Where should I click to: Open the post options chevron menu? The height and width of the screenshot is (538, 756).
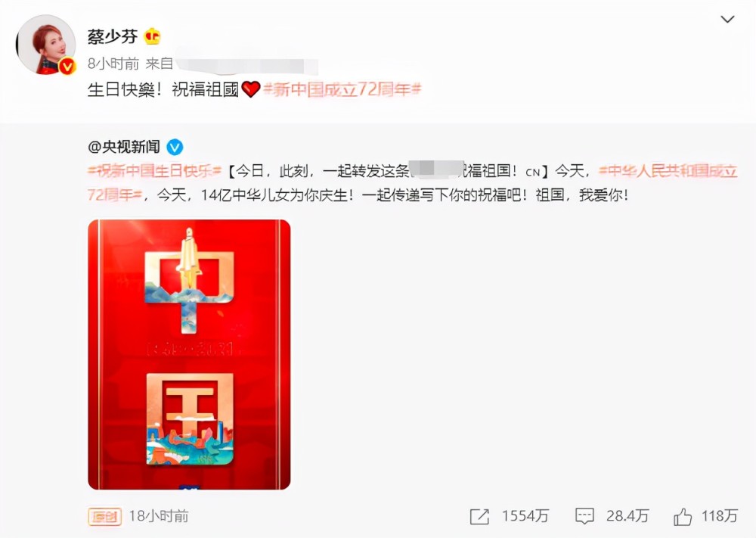click(x=727, y=20)
